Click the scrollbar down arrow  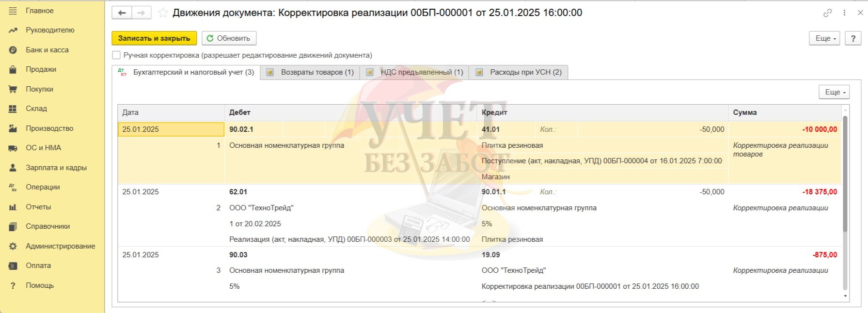click(x=845, y=296)
